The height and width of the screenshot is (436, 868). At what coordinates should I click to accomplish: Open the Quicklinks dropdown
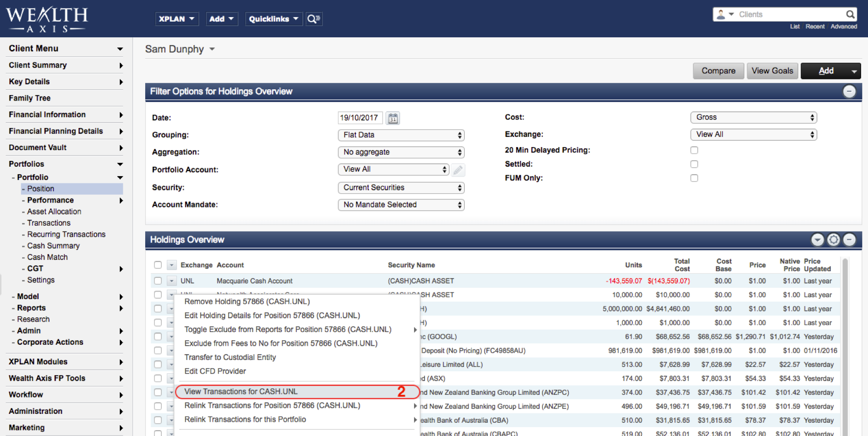(x=273, y=19)
